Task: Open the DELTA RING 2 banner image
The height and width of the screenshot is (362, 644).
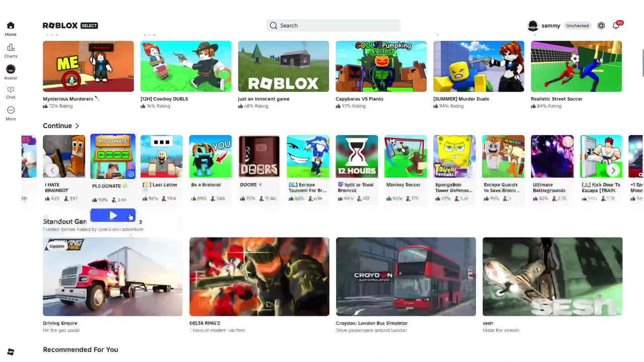Action: pos(259,277)
